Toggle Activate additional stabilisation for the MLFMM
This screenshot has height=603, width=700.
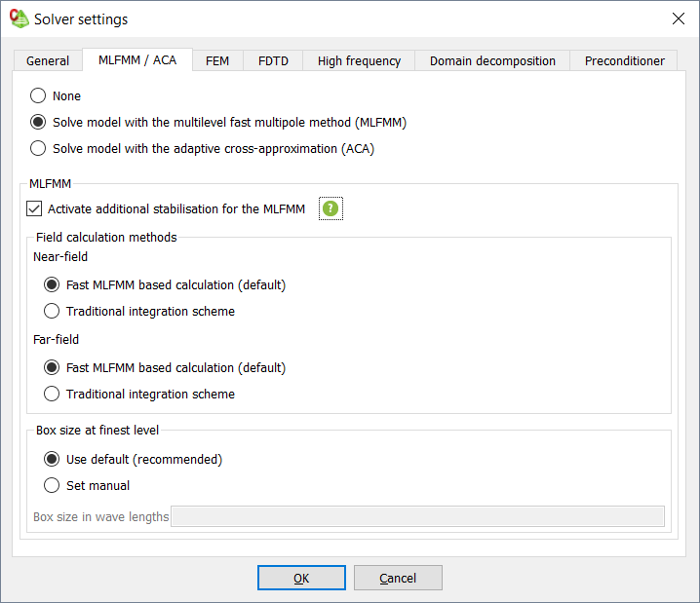pos(35,208)
